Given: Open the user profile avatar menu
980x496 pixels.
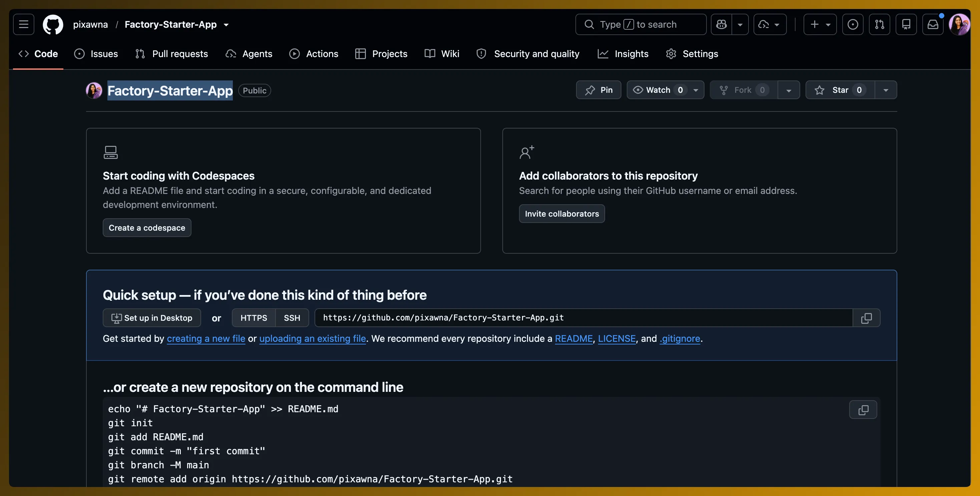Looking at the screenshot, I should (x=959, y=24).
